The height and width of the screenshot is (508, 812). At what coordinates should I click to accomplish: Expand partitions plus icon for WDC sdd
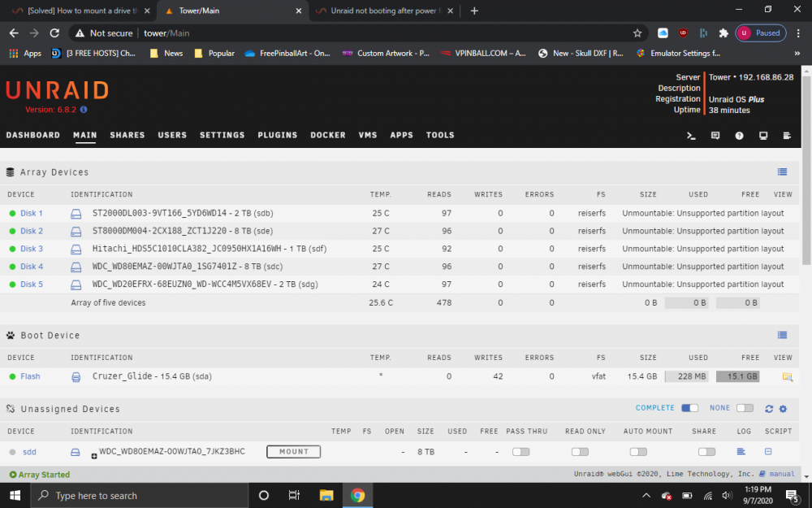[94, 456]
